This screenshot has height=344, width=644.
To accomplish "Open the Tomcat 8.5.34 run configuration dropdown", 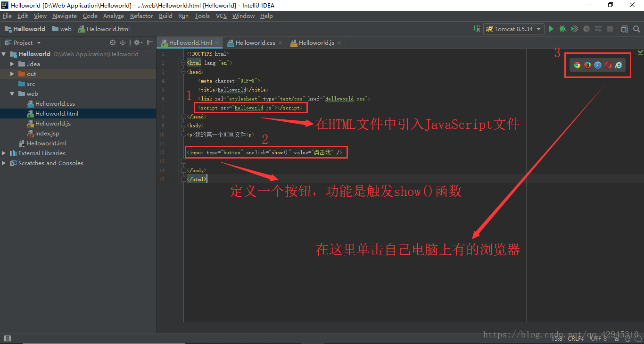I will pyautogui.click(x=514, y=29).
